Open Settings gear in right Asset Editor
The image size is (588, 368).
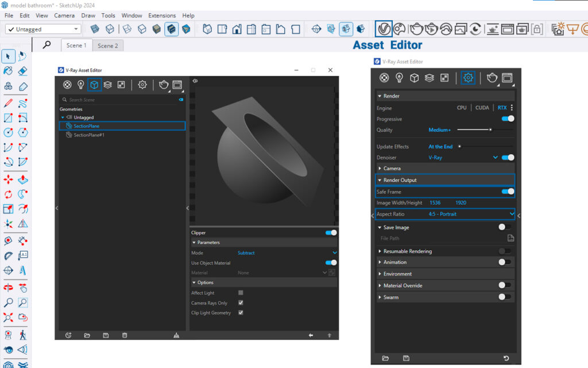(x=468, y=78)
